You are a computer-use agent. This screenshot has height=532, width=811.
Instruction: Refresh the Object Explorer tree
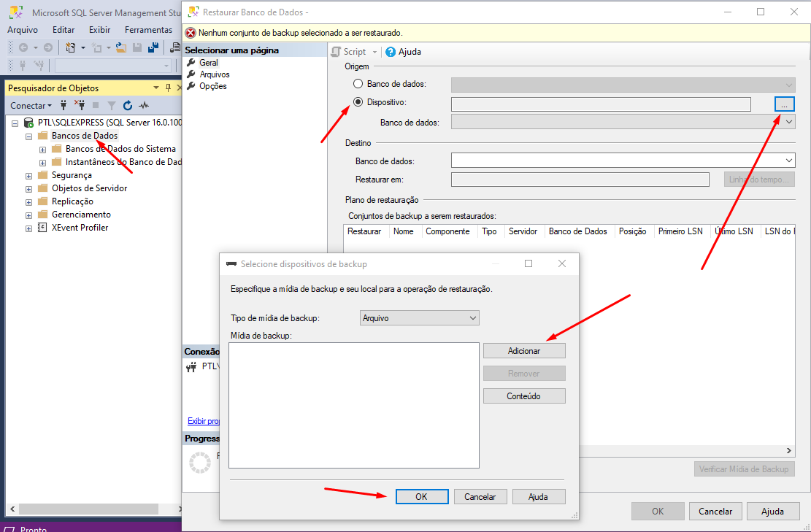pos(128,106)
